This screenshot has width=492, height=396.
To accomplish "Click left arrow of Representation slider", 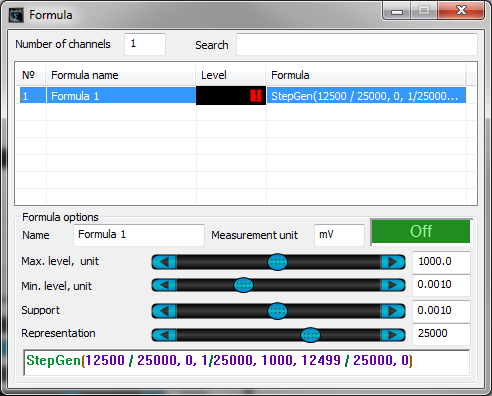I will point(164,335).
